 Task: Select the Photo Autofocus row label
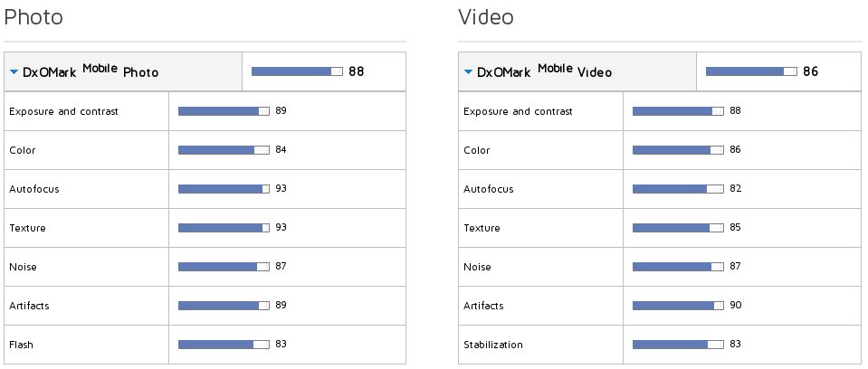[34, 189]
